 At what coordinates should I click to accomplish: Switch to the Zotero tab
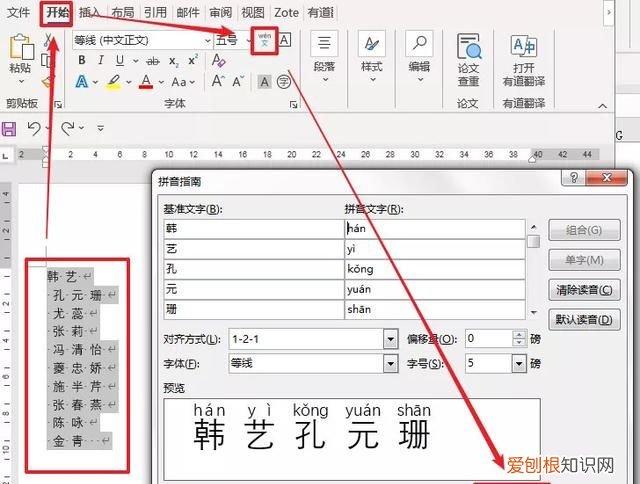286,12
